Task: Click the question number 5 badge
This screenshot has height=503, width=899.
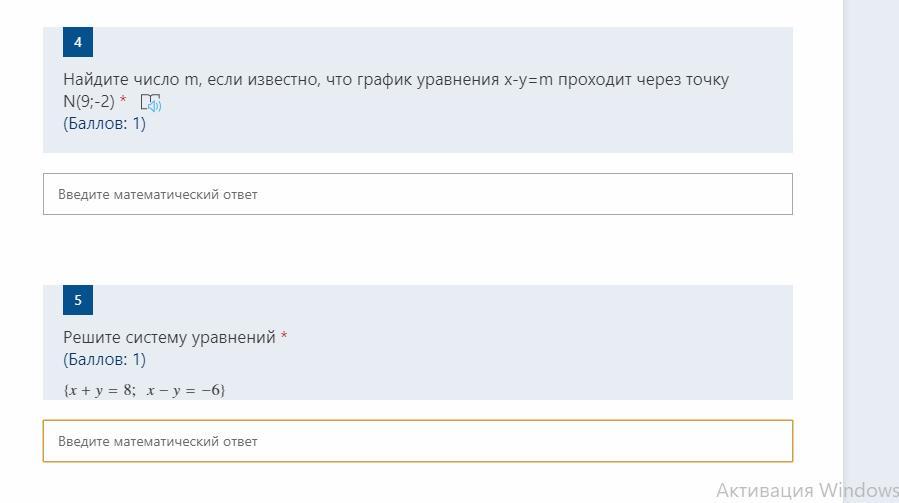Action: (78, 300)
